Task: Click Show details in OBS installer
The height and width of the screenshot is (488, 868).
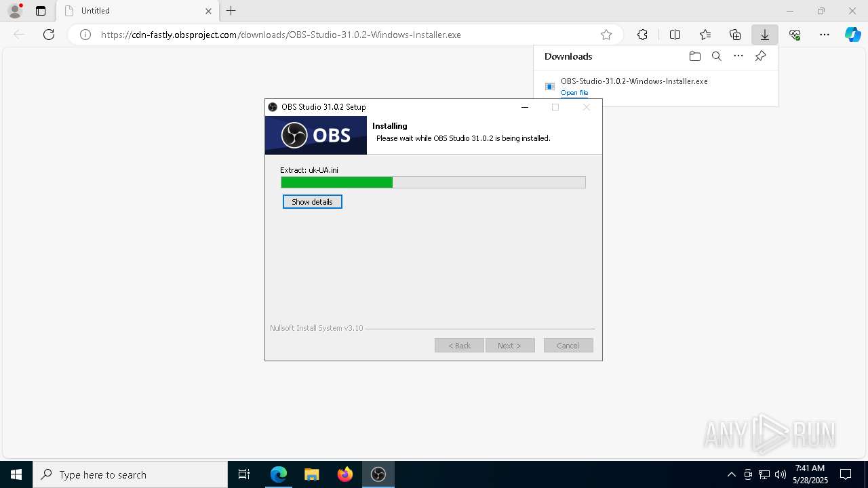Action: tap(312, 202)
